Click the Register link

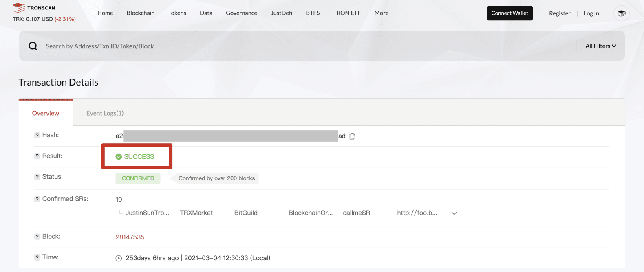click(559, 13)
